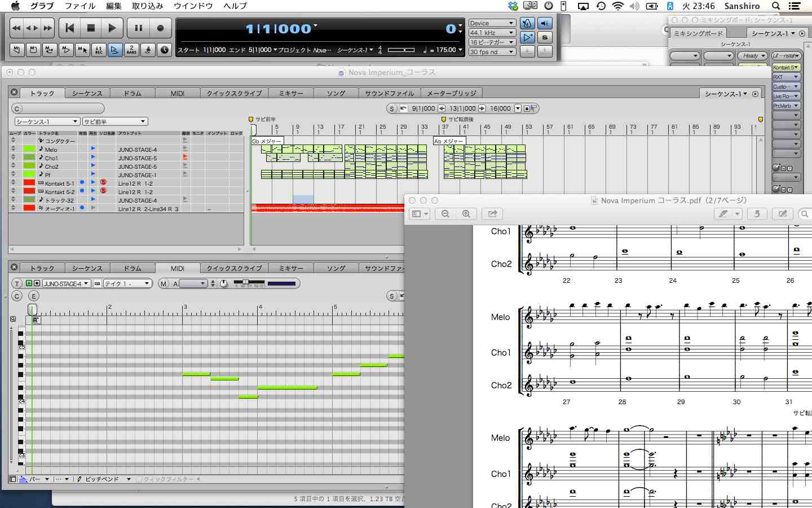
Task: Toggle play-enable for the Cho1 track
Action: (93, 157)
